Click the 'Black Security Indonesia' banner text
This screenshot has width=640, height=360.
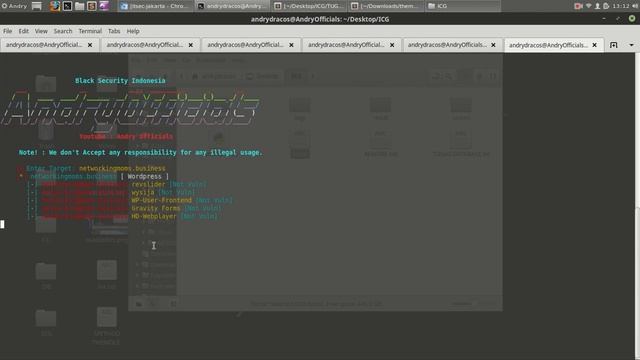click(120, 80)
